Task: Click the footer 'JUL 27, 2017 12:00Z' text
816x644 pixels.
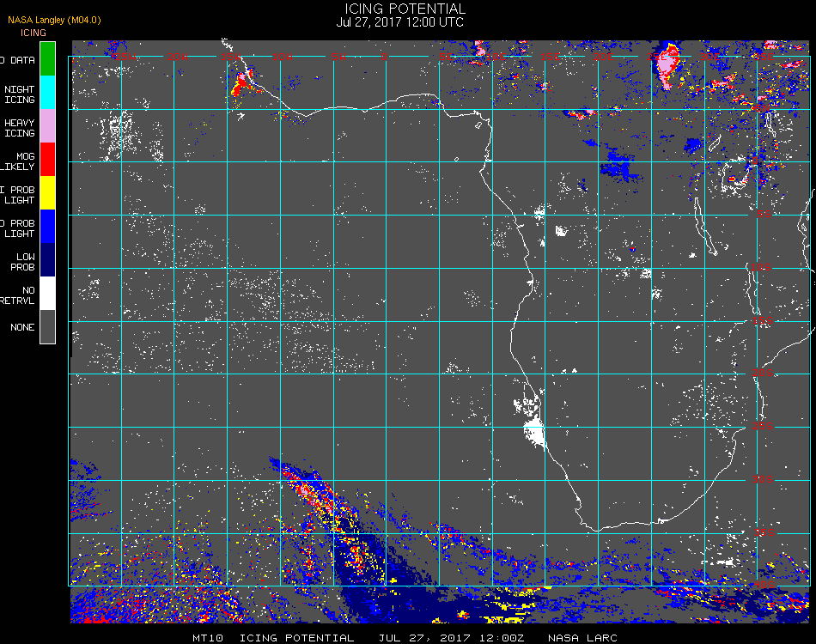Action: (451, 638)
